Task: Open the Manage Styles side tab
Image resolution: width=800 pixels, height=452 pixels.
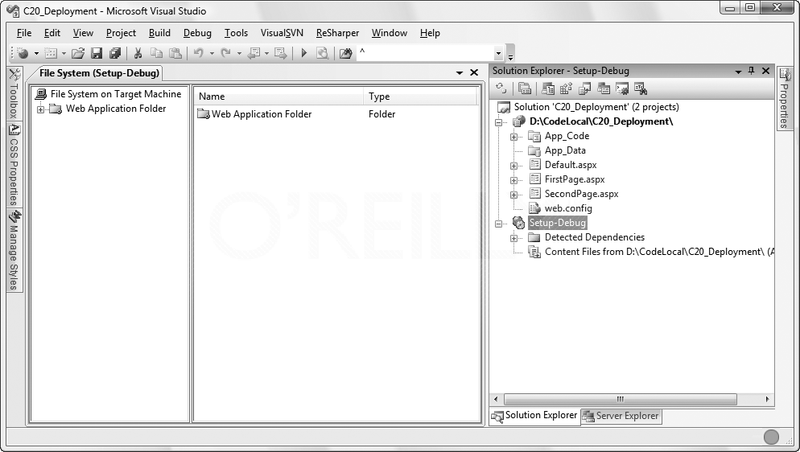Action: [x=14, y=250]
